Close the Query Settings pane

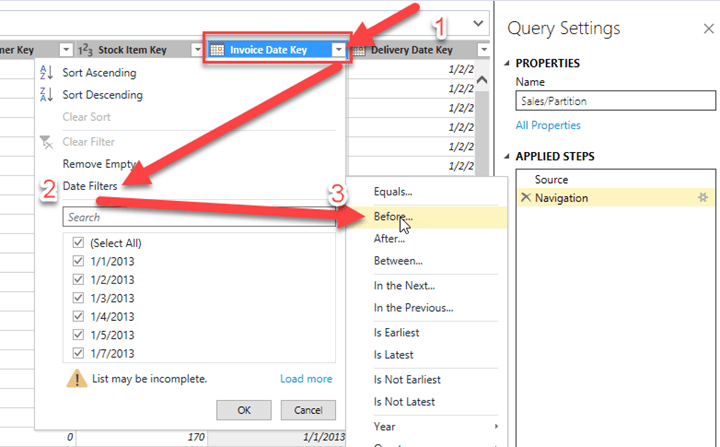[x=709, y=29]
